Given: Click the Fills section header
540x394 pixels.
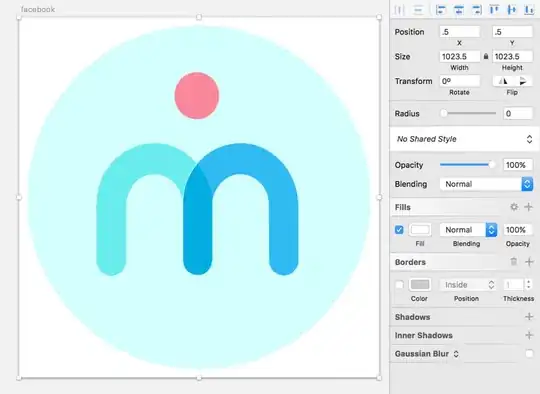Looking at the screenshot, I should (x=403, y=207).
